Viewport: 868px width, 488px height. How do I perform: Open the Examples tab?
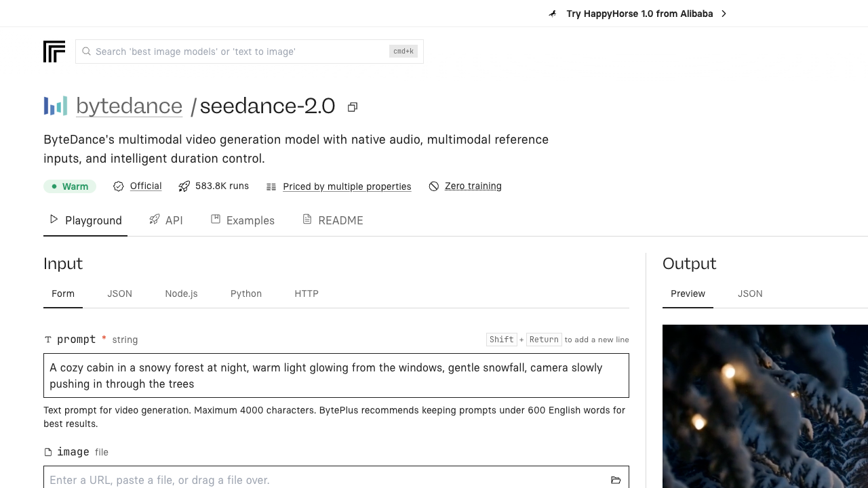click(243, 220)
